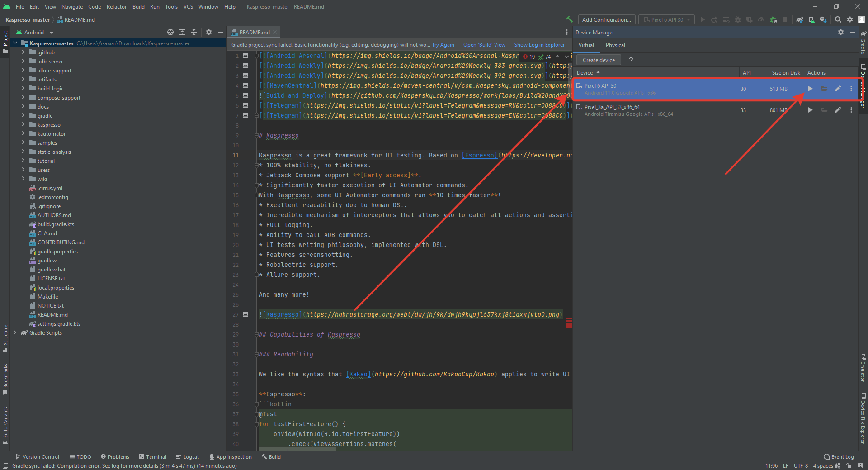Click the Debug bug icon in toolbar
Screen dimensions: 868x470
tap(738, 19)
